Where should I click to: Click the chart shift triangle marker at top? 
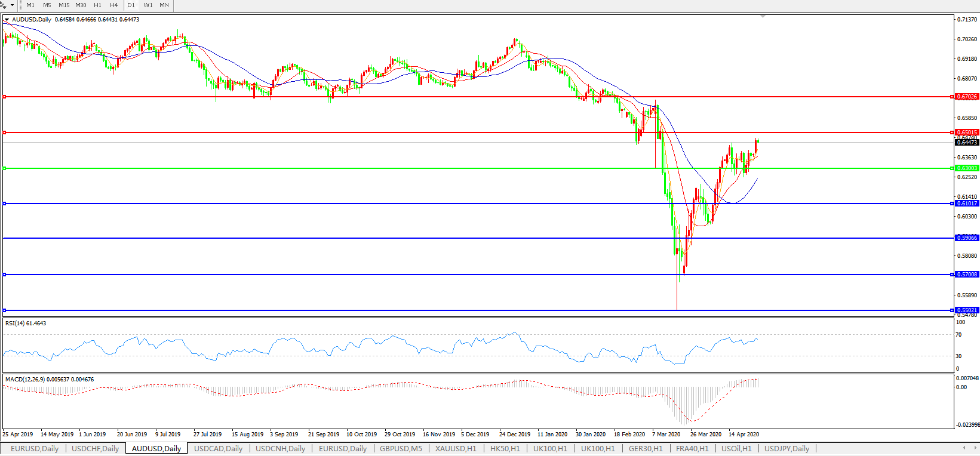pos(763,17)
